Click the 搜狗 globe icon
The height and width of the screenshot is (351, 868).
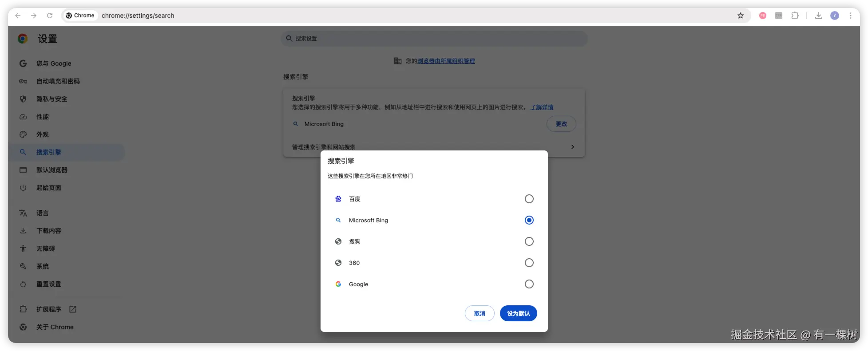point(338,241)
